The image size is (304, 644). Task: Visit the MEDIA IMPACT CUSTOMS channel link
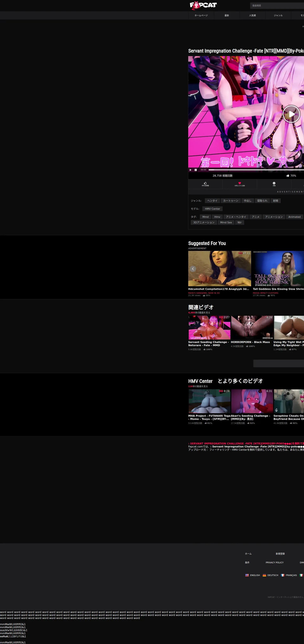point(265,293)
